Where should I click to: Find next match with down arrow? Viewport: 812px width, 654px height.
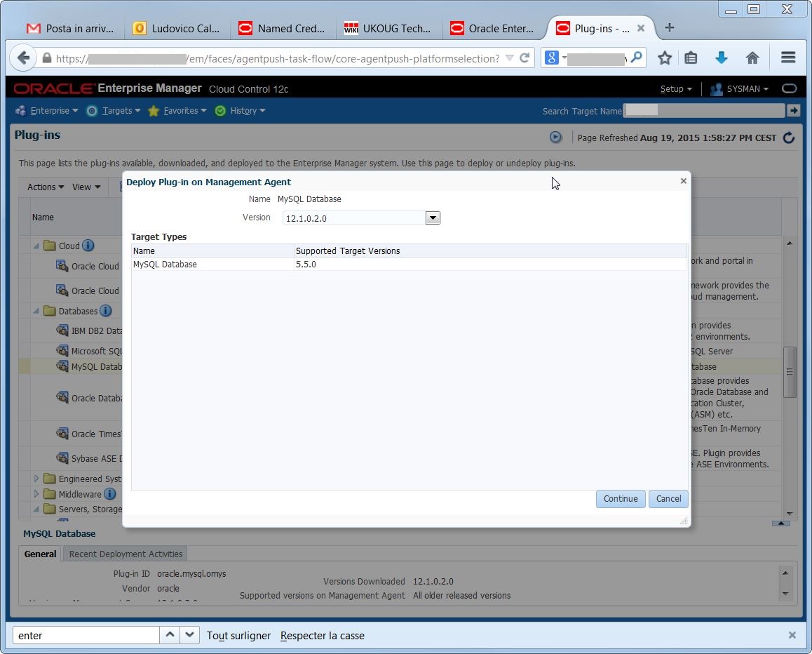pyautogui.click(x=189, y=635)
